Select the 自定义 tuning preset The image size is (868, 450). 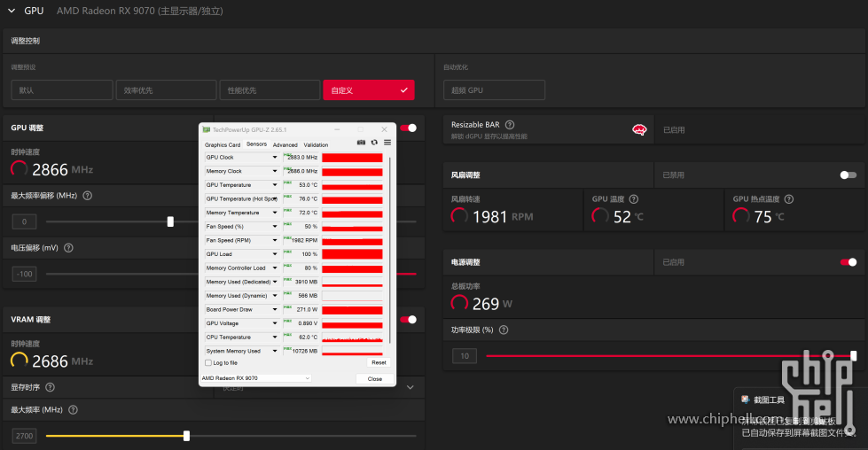pos(369,90)
